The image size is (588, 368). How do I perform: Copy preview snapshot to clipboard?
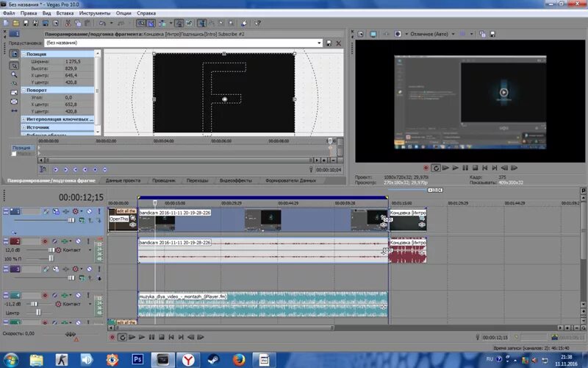482,34
